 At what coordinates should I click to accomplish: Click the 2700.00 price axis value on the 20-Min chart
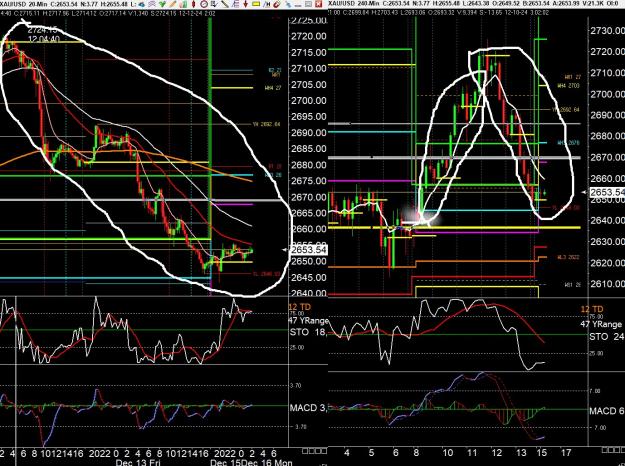309,100
